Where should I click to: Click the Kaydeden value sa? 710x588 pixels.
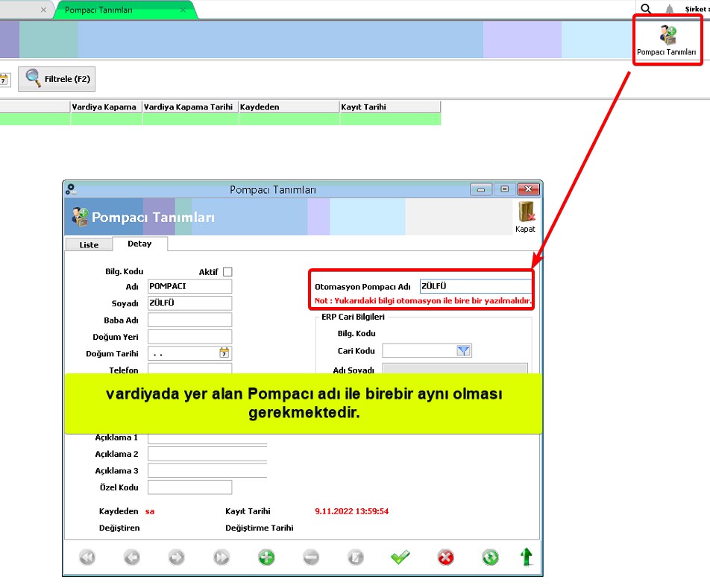coord(150,511)
